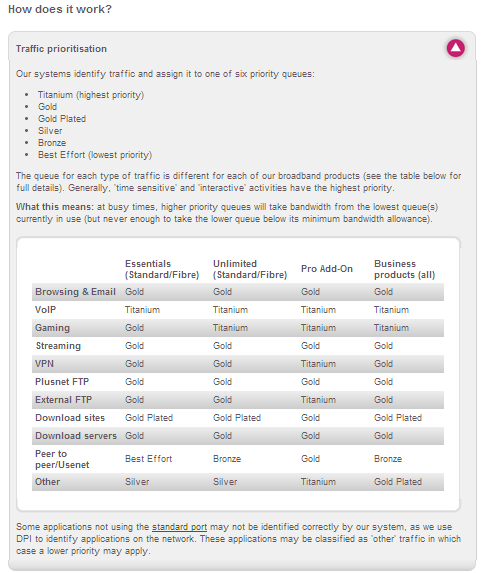Collapse the Traffic prioritisation section arrow
495x573 pixels.
[455, 48]
